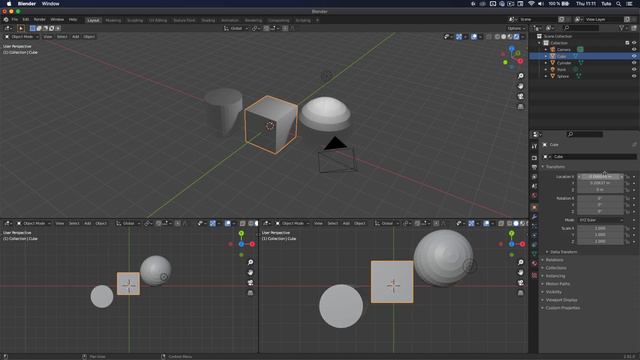Switch to Sculpting workspace tab
This screenshot has height=360, width=640.
point(135,20)
